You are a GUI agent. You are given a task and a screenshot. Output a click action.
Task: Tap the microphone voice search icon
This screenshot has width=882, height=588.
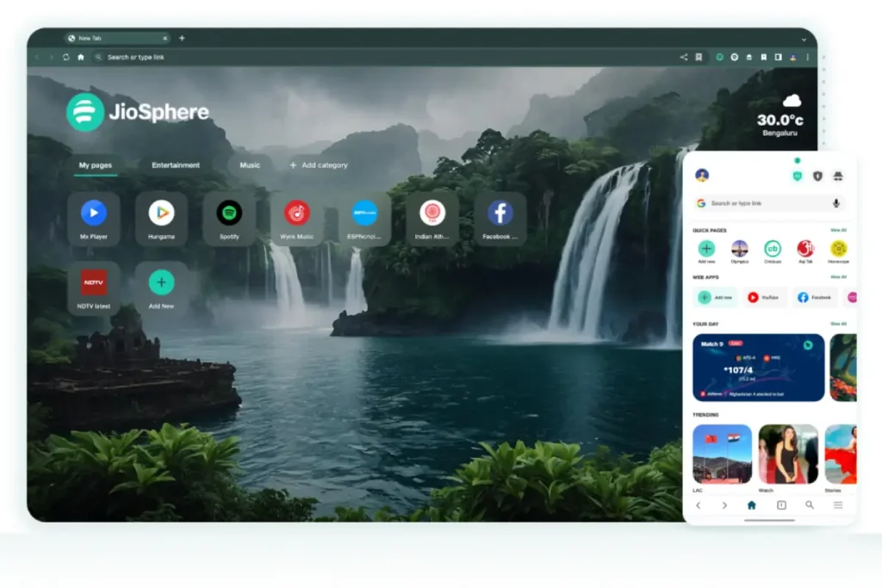coord(835,203)
